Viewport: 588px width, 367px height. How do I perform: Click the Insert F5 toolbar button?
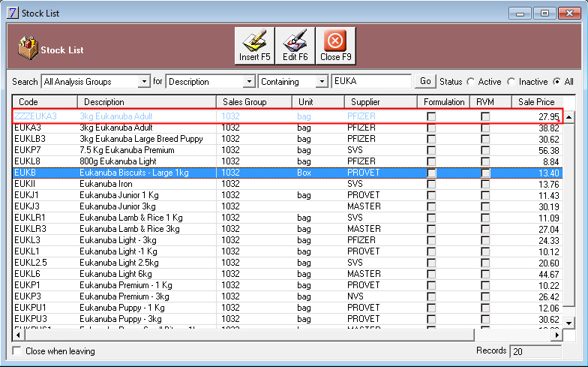(x=255, y=45)
